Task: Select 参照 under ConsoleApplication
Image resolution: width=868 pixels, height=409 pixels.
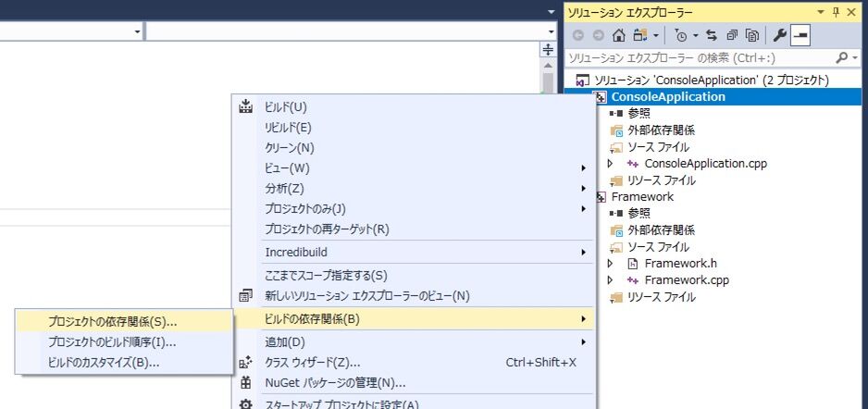Action: (639, 114)
